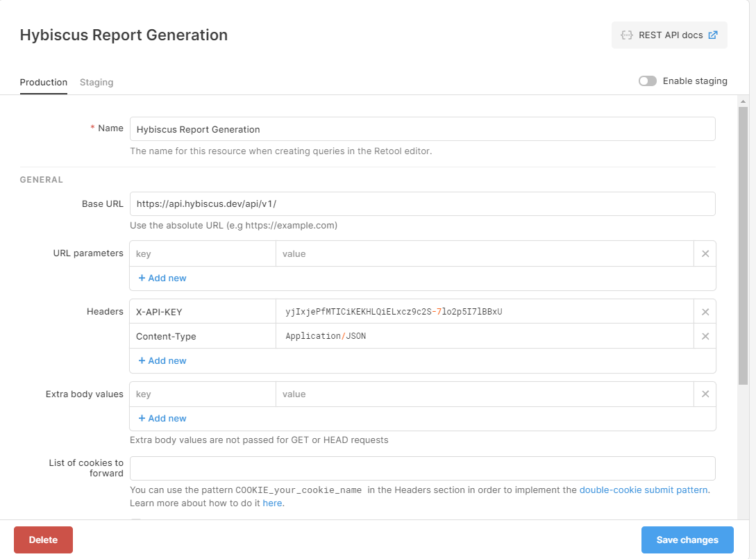Open the REST API docs link

pyautogui.click(x=669, y=35)
